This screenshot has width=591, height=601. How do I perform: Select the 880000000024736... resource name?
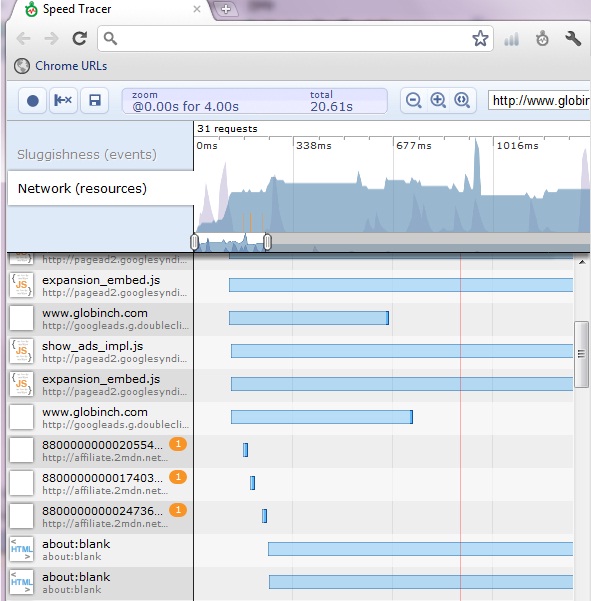102,511
